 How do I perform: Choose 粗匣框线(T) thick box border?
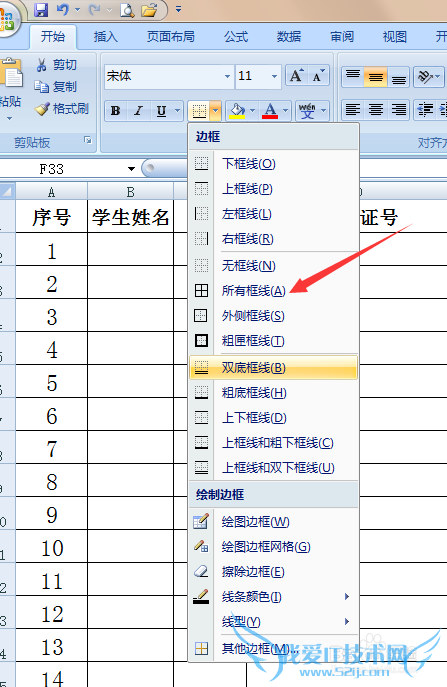(274, 340)
